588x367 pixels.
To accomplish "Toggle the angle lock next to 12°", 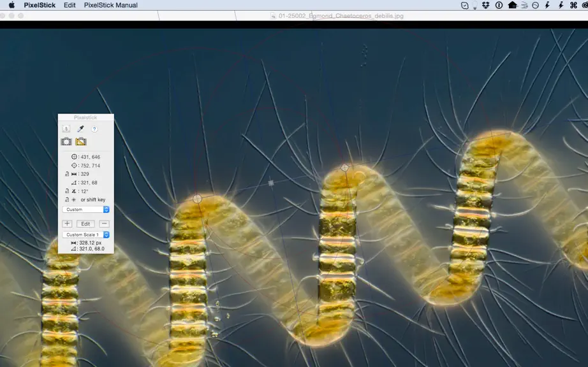I will (x=67, y=191).
